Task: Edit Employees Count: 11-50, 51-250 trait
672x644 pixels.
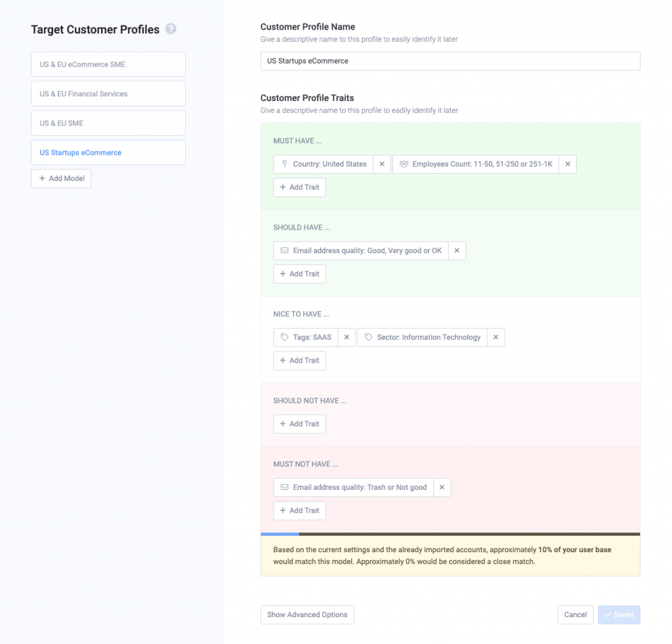Action: tap(476, 164)
